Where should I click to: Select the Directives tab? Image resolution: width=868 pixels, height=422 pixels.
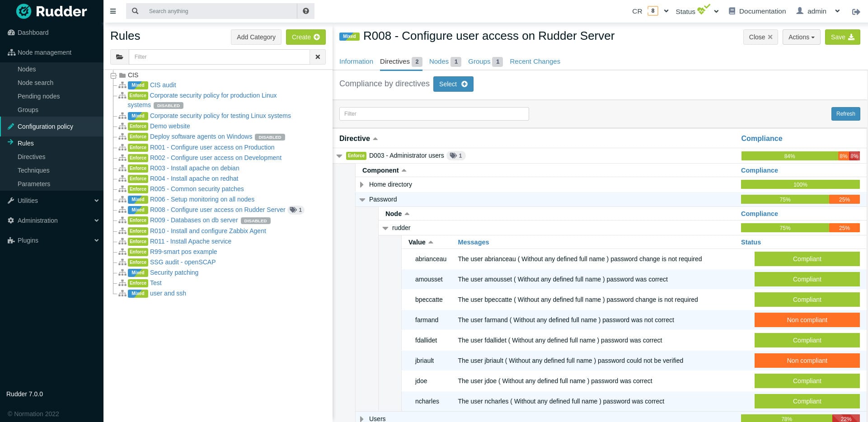401,61
